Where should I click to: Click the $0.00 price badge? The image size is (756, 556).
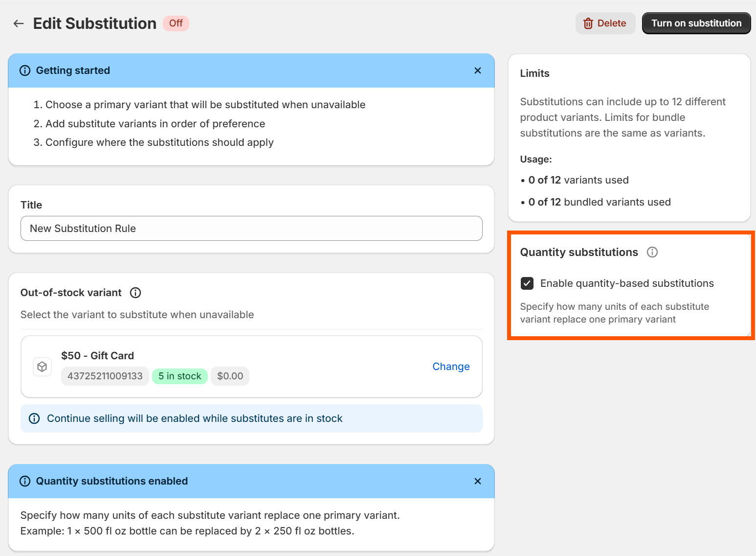[230, 376]
